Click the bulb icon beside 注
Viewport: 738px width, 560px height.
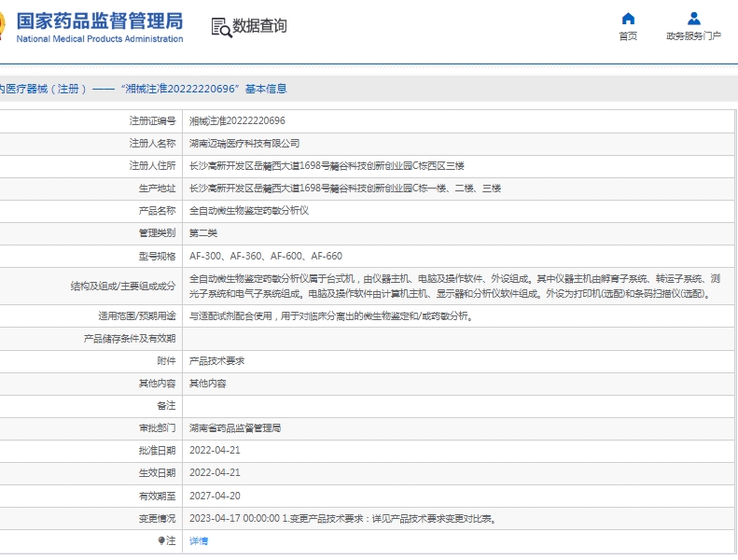161,540
